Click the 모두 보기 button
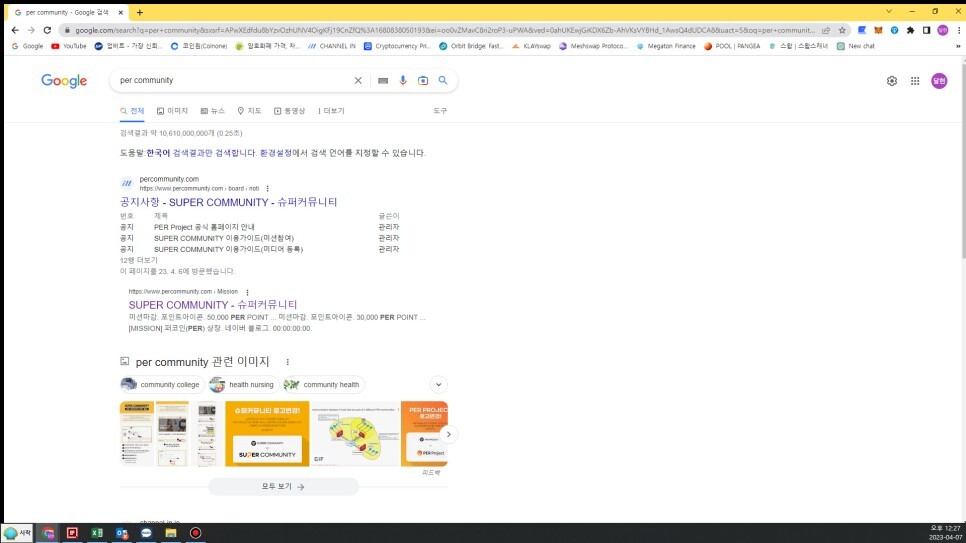Image resolution: width=966 pixels, height=543 pixels. tap(283, 486)
